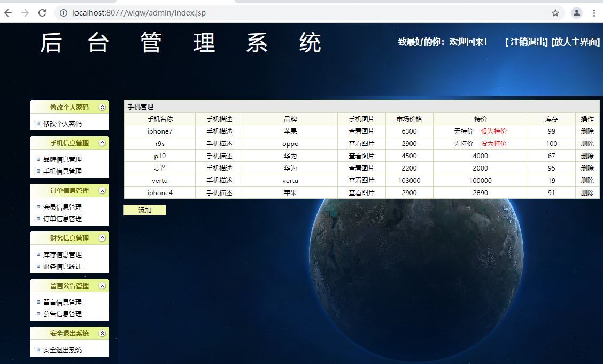Image resolution: width=603 pixels, height=364 pixels.
Task: Select market price 103000 cell
Action: tap(409, 181)
